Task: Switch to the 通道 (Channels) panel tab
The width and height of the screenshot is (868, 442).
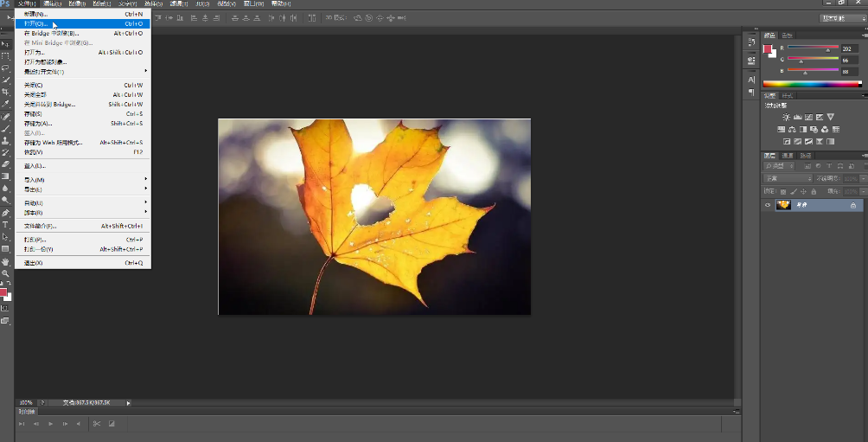Action: click(x=788, y=156)
